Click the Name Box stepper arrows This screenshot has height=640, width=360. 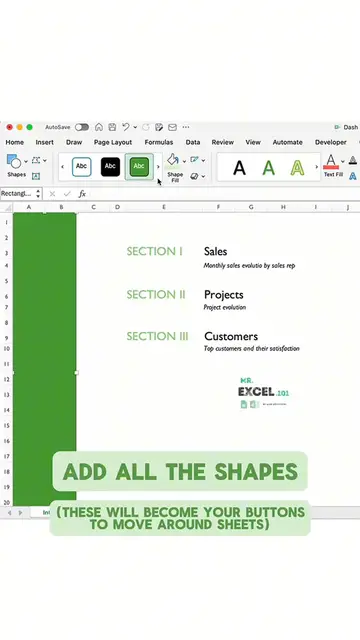pyautogui.click(x=38, y=193)
